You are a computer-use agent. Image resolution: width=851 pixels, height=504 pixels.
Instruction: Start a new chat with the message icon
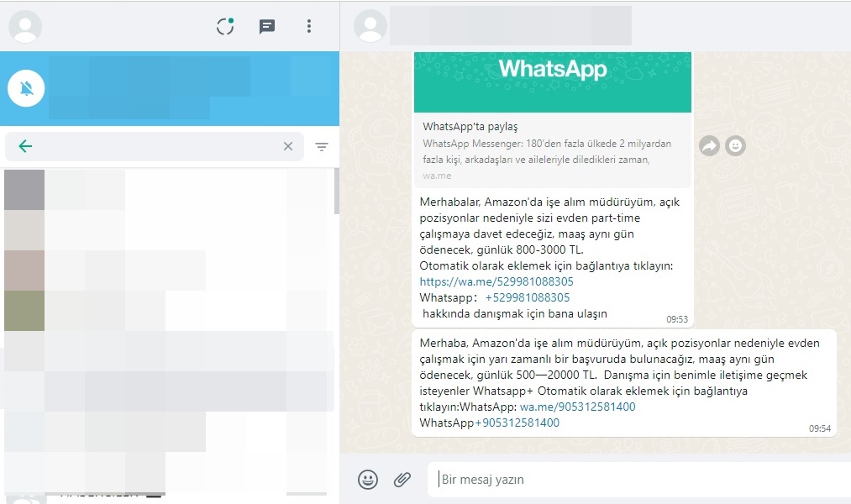pos(267,26)
